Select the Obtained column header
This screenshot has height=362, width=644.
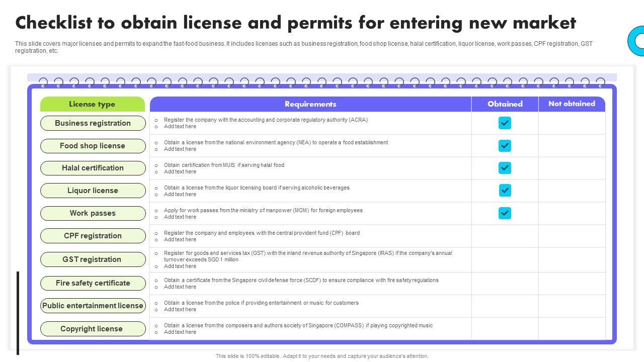coord(505,104)
